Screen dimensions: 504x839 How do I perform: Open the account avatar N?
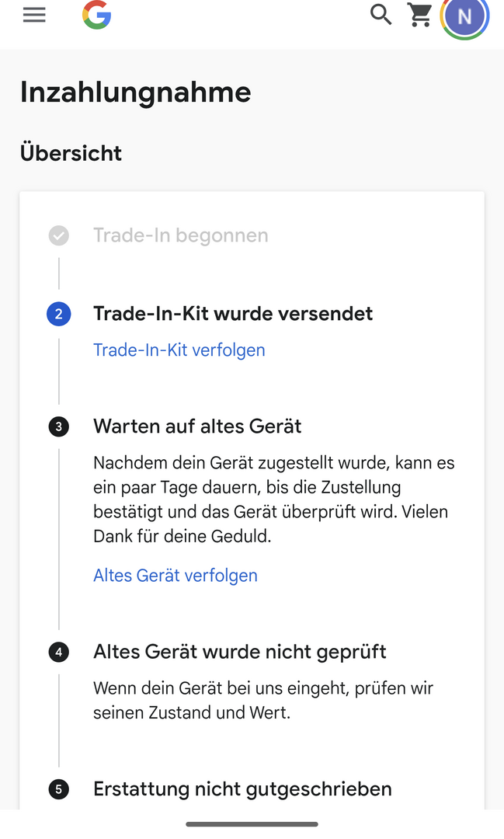[464, 17]
